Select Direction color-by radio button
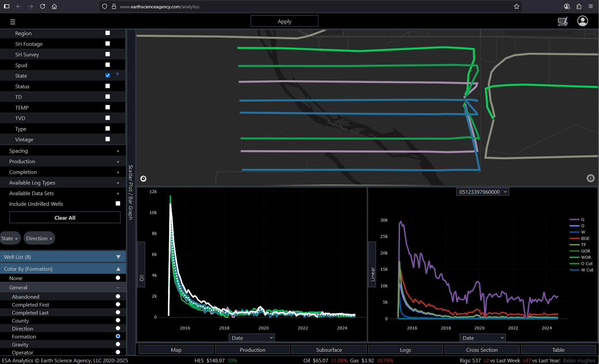Image resolution: width=599 pixels, height=364 pixels. pos(118,328)
